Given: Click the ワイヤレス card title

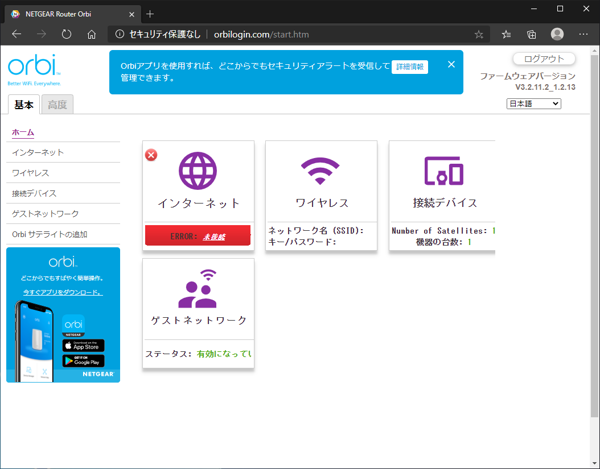Looking at the screenshot, I should click(x=321, y=203).
